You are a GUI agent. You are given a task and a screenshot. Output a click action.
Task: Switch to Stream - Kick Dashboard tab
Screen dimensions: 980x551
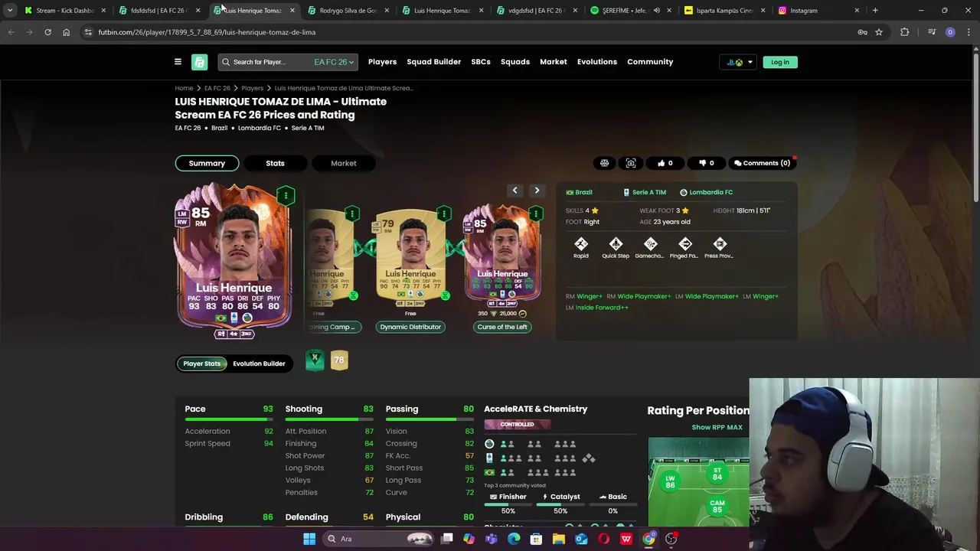(x=65, y=11)
